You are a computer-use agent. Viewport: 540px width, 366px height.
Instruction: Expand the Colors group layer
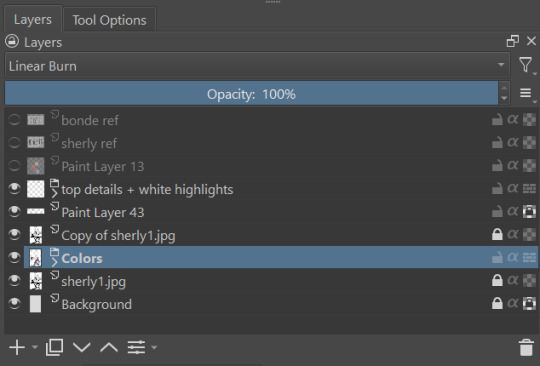click(54, 262)
